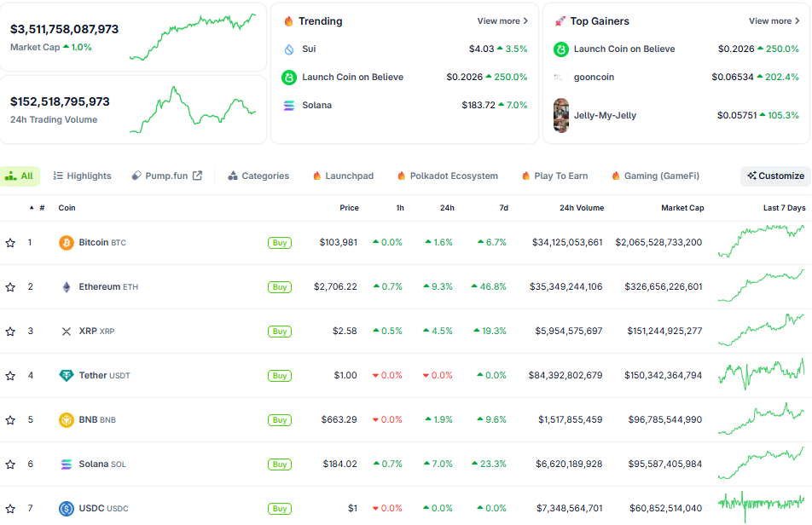
Task: Open the Categories tab
Action: click(258, 176)
